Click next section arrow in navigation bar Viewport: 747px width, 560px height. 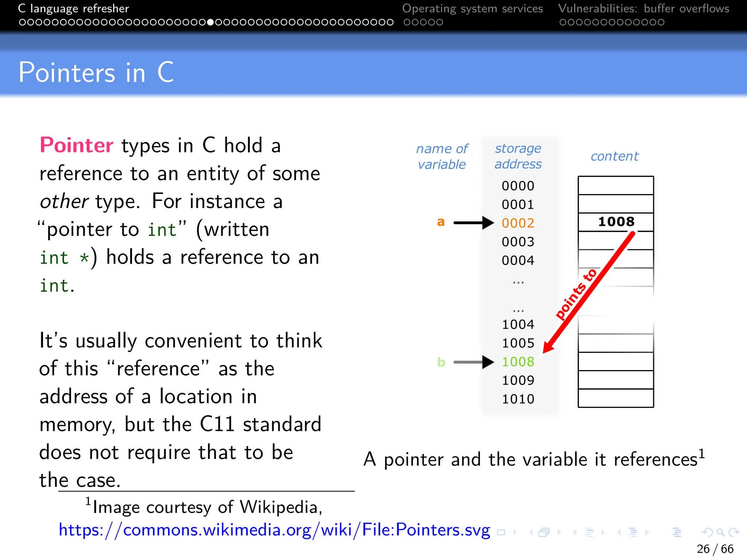[647, 532]
